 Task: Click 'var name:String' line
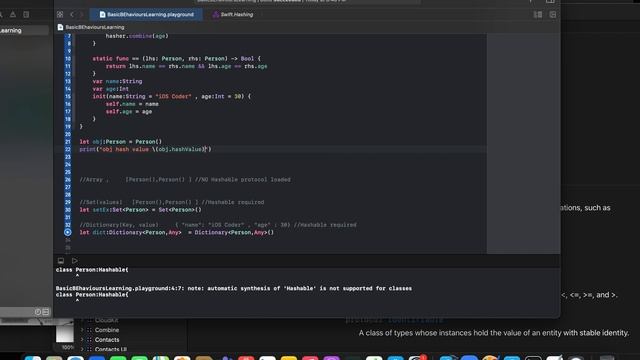[117, 81]
